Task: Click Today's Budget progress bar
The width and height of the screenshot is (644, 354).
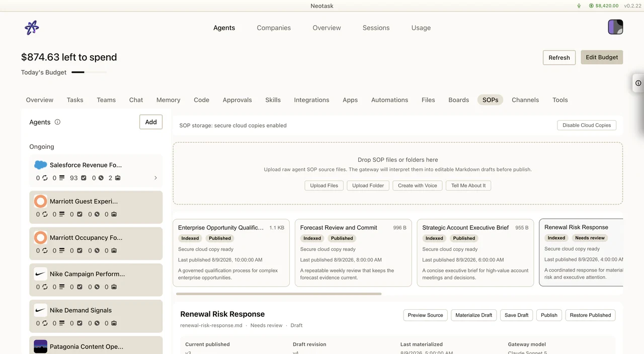Action: pyautogui.click(x=89, y=72)
